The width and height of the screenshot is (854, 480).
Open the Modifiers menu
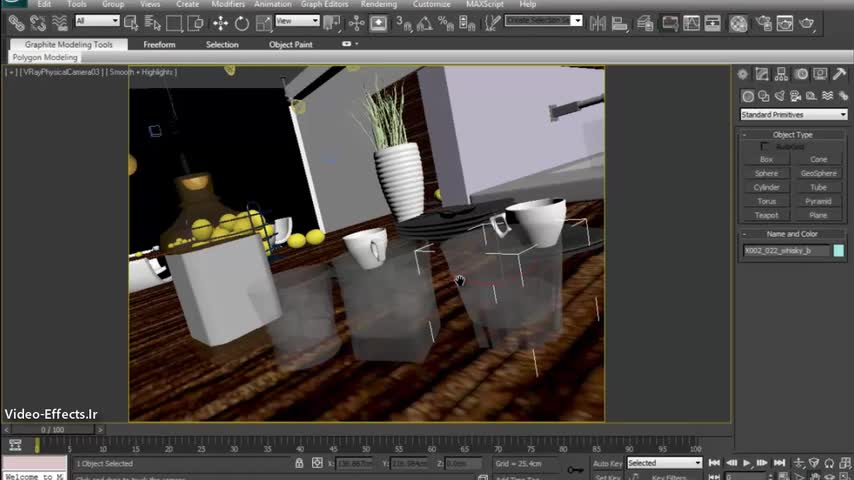tap(228, 4)
